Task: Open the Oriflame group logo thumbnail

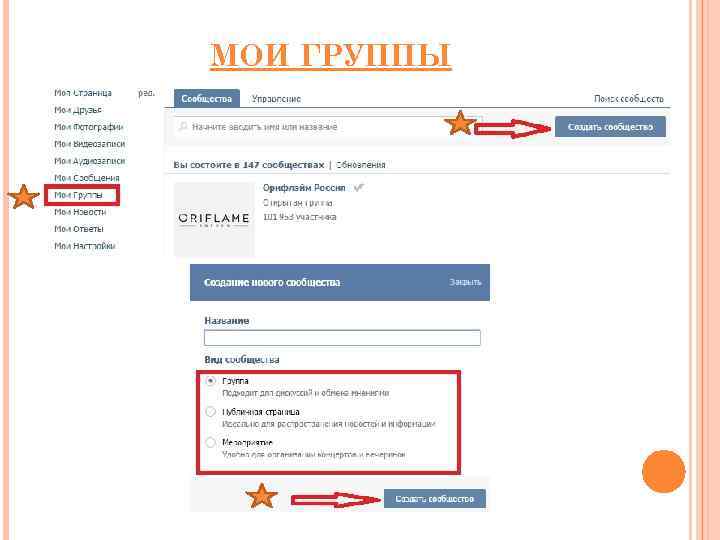Action: [x=214, y=219]
